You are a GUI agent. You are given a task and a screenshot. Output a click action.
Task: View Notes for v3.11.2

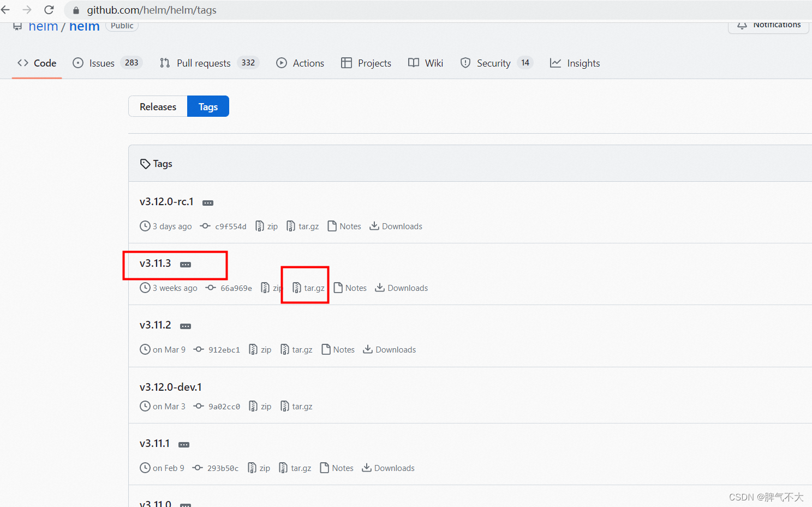(x=338, y=350)
